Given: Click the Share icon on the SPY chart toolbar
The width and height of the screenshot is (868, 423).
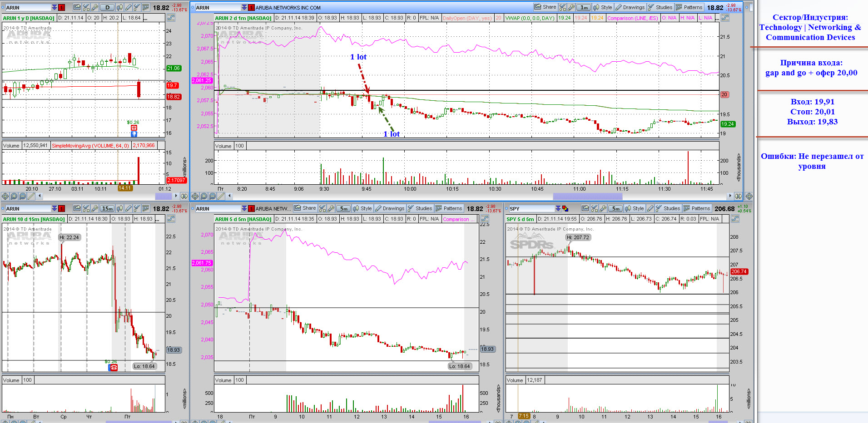Looking at the screenshot, I should click(x=585, y=208).
